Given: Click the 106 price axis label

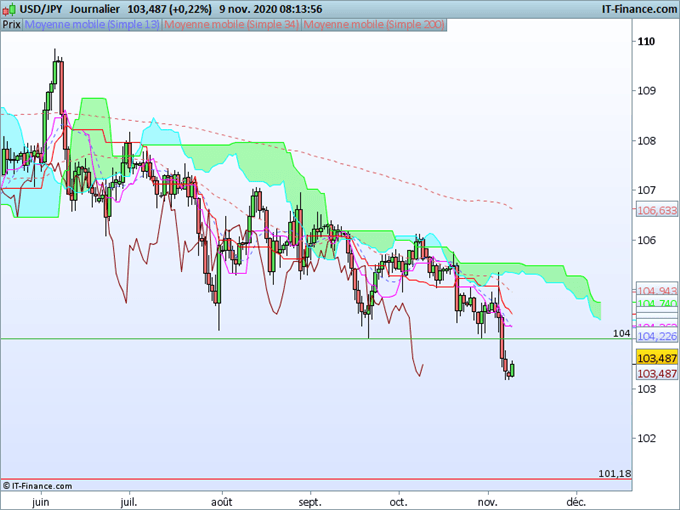Looking at the screenshot, I should [x=646, y=240].
